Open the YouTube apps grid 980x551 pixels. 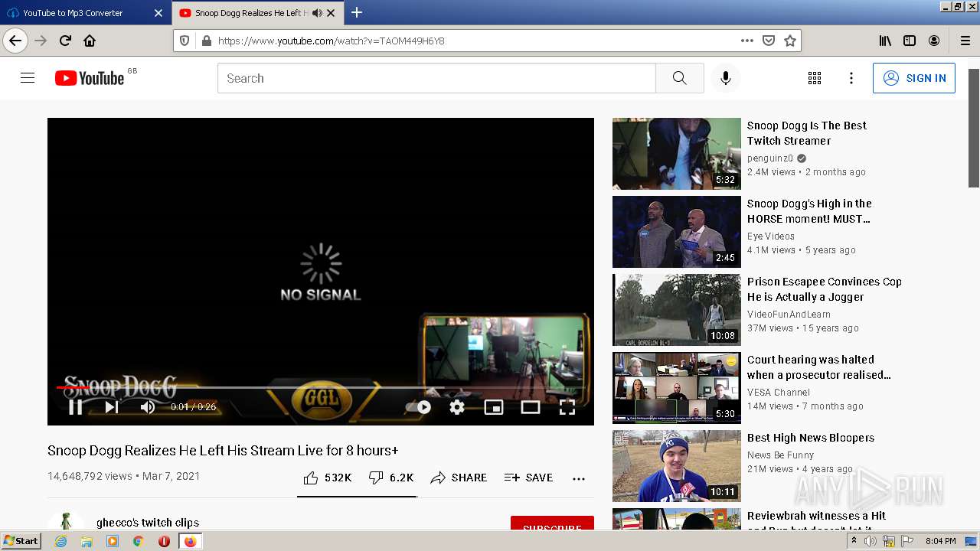(x=815, y=78)
